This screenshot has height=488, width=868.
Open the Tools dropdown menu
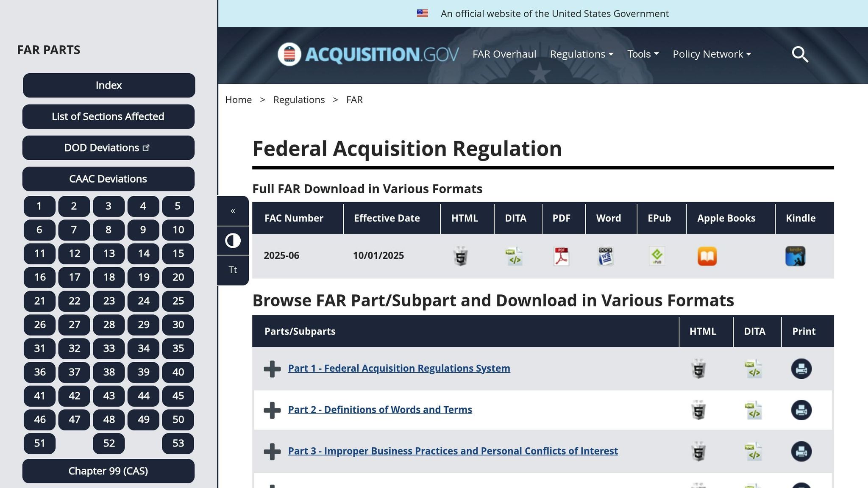pos(643,54)
